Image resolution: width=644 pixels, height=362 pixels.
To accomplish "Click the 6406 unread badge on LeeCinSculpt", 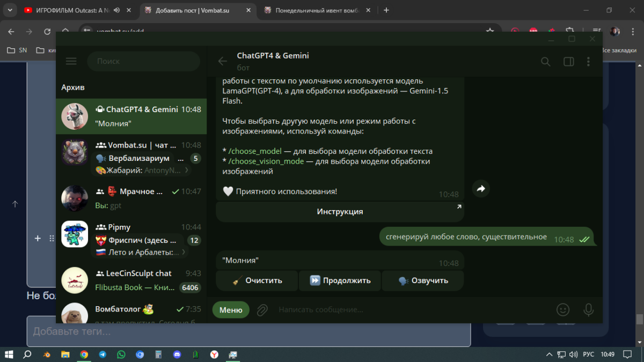I will click(x=190, y=287).
